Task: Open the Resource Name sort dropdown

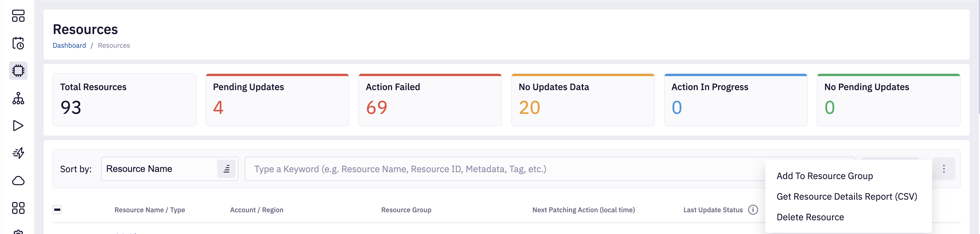Action: coord(159,169)
